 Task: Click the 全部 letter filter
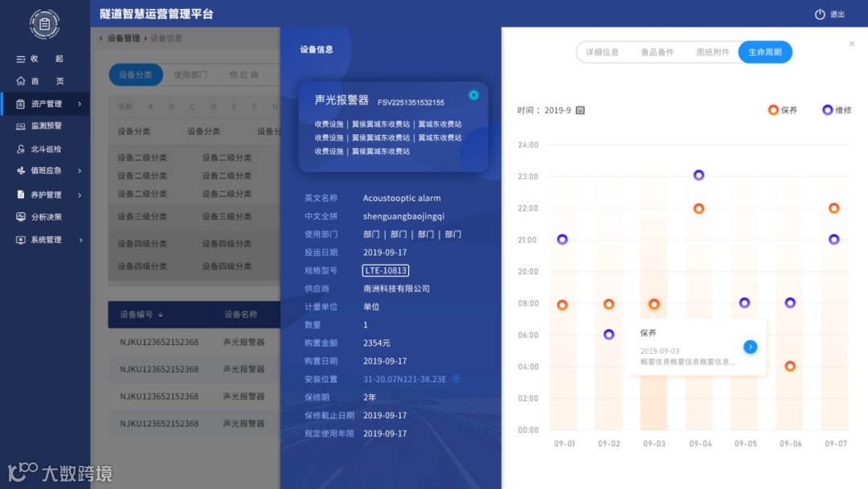(125, 106)
